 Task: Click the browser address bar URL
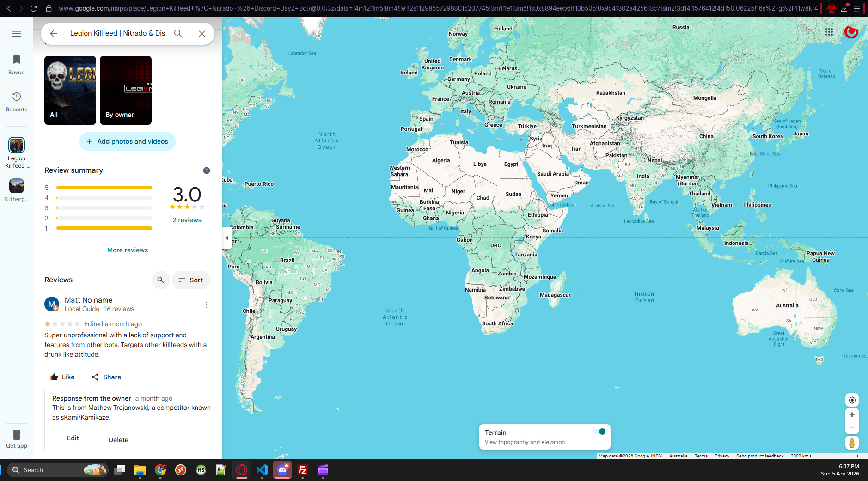click(x=438, y=8)
